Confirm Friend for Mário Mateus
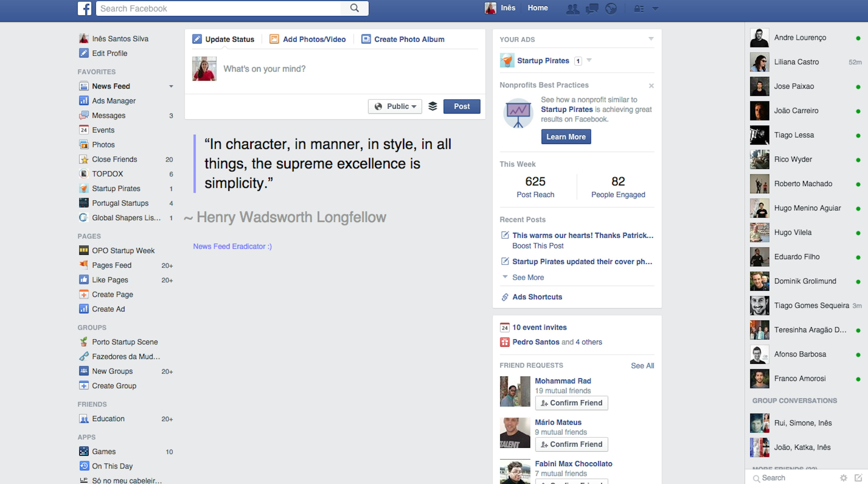Screen dimensions: 868x484 point(571,444)
